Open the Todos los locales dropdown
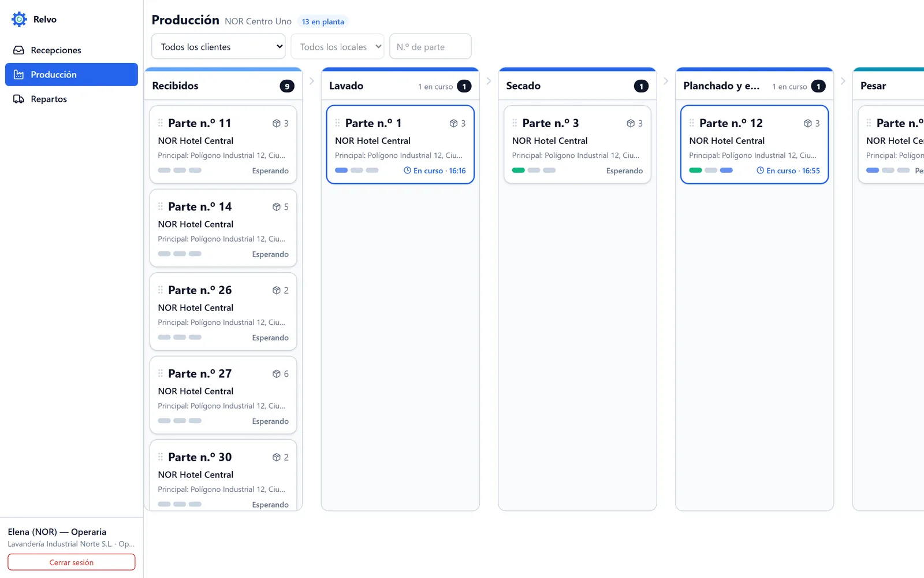The width and height of the screenshot is (924, 578). (337, 47)
